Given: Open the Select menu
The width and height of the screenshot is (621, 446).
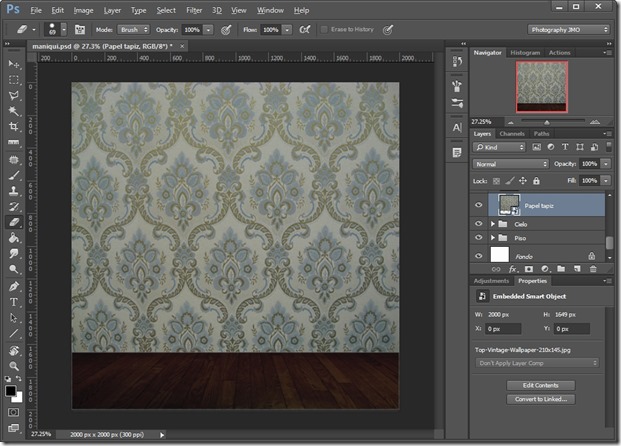Looking at the screenshot, I should 166,10.
